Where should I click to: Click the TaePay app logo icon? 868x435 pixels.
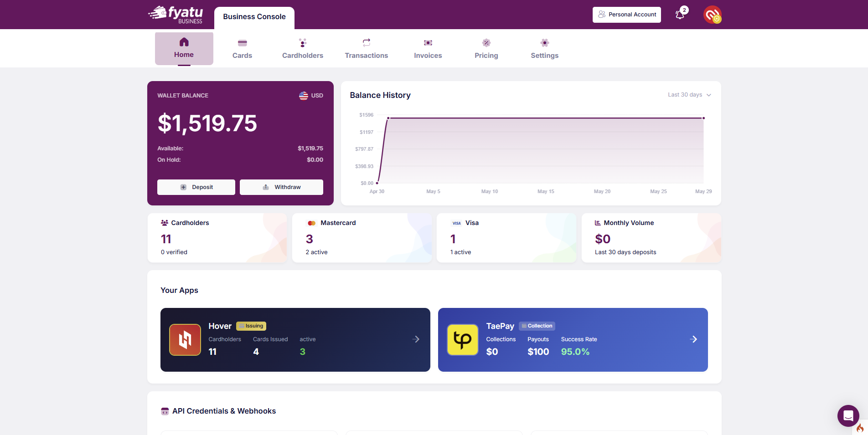[x=463, y=340]
